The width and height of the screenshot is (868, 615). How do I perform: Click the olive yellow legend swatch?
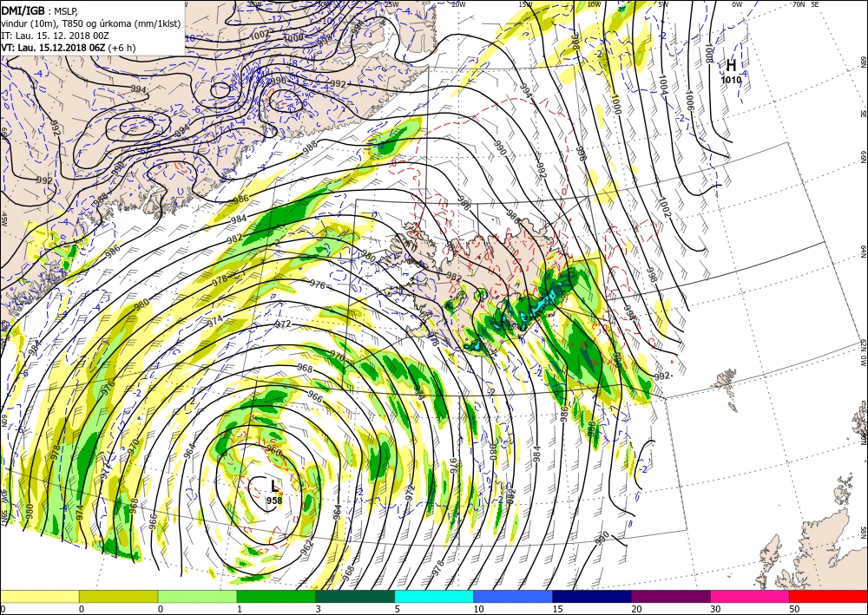point(118,596)
